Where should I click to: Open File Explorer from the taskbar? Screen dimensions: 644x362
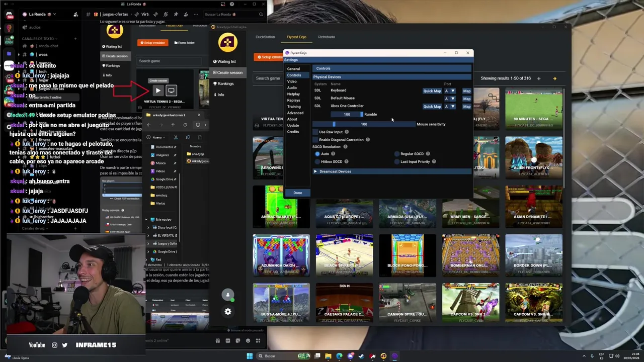(x=328, y=356)
